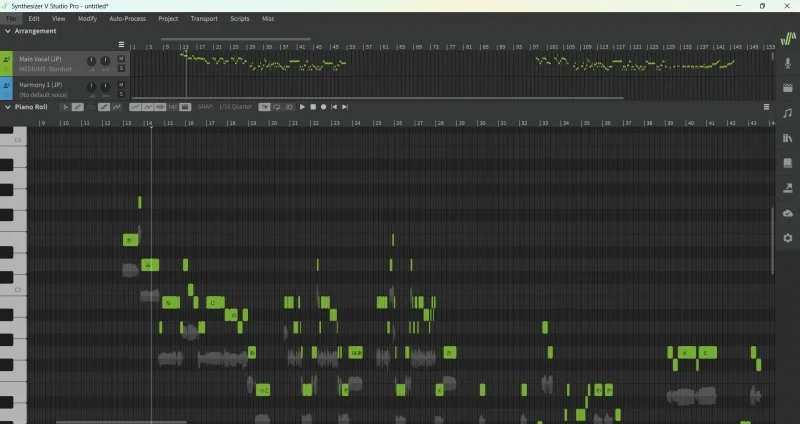
Task: Open the Settings gear panel
Action: [x=788, y=238]
